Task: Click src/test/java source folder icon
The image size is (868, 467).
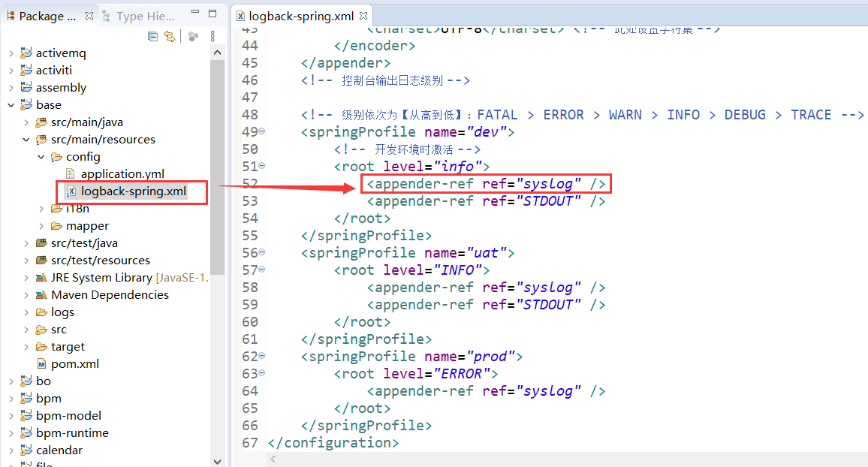Action: [x=41, y=243]
